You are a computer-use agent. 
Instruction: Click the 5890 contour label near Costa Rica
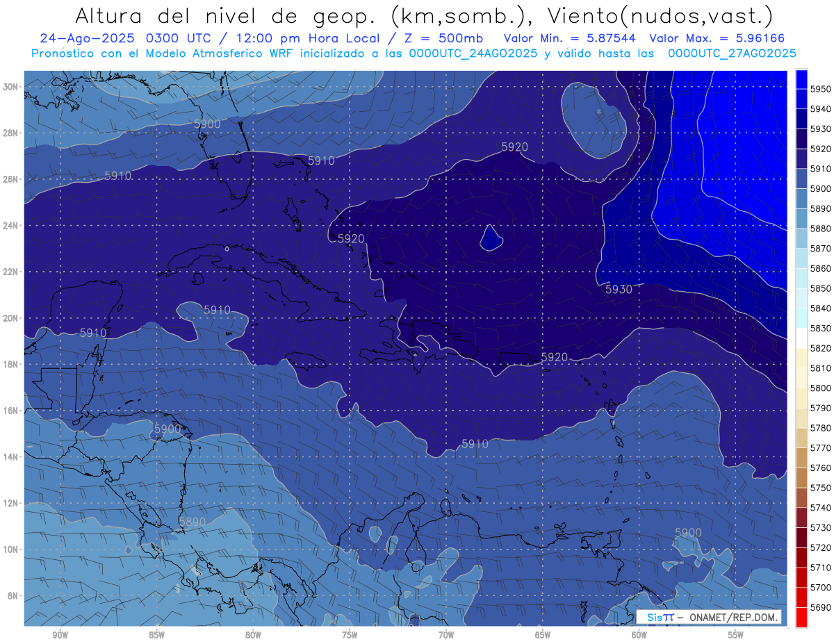(193, 522)
